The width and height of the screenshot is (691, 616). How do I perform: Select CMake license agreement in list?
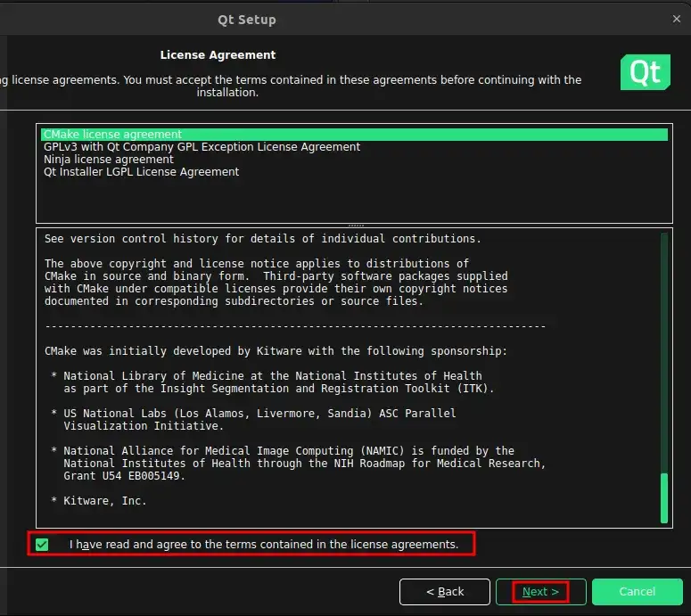click(x=354, y=135)
